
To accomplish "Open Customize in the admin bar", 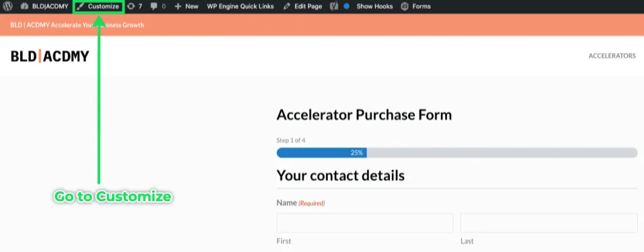I will tap(98, 6).
